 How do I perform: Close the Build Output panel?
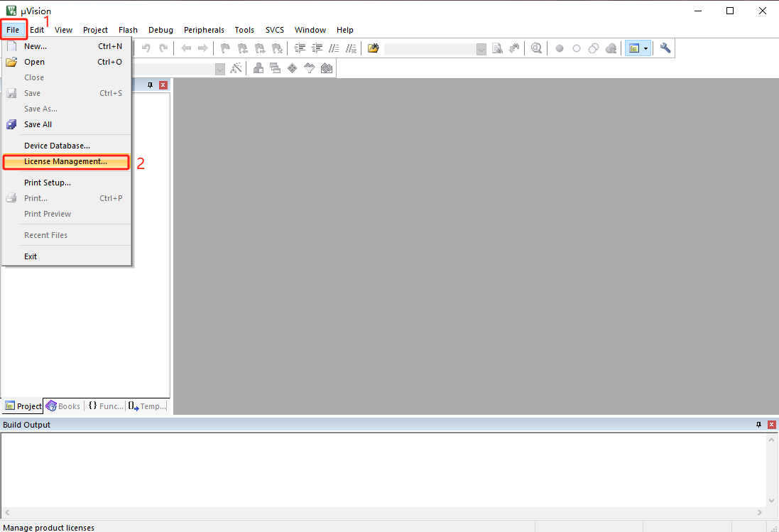click(772, 424)
